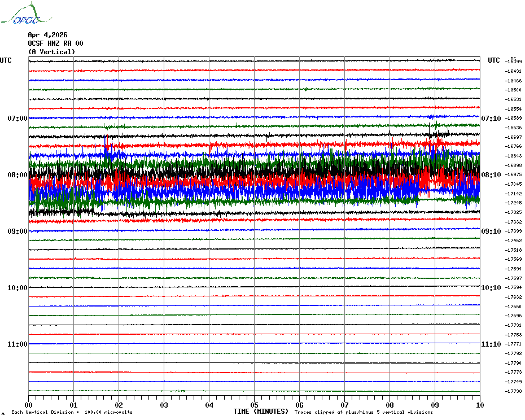Click the OCSF HNZ RA 00 station label
525x420 pixels.
(55, 43)
